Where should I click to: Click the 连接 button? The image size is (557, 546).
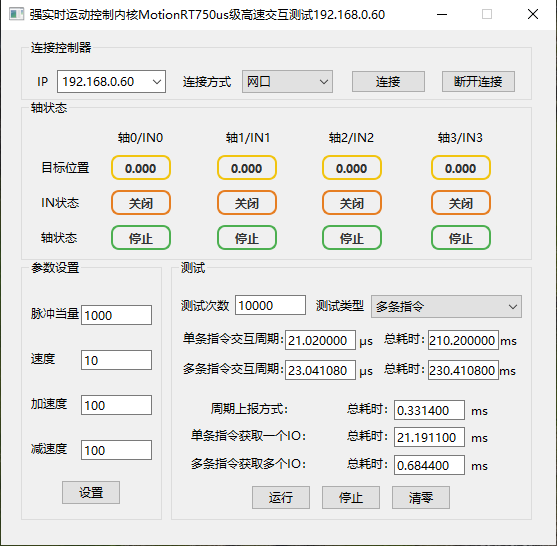pyautogui.click(x=388, y=81)
